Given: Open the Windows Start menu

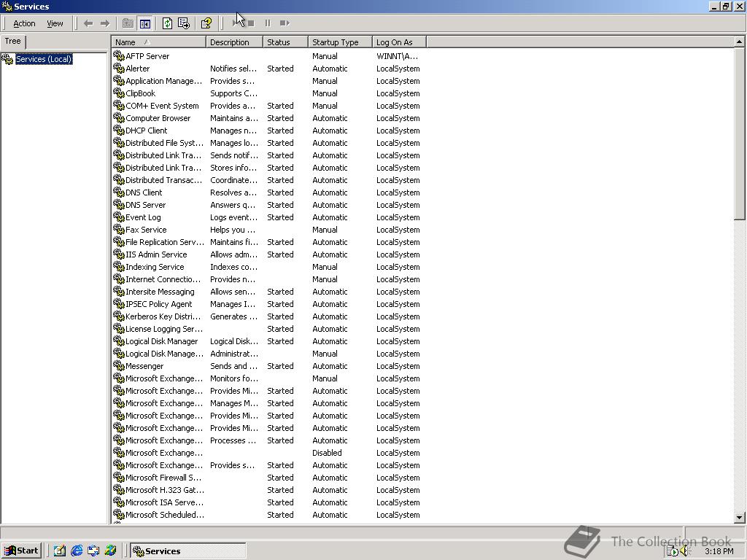Looking at the screenshot, I should 21,551.
